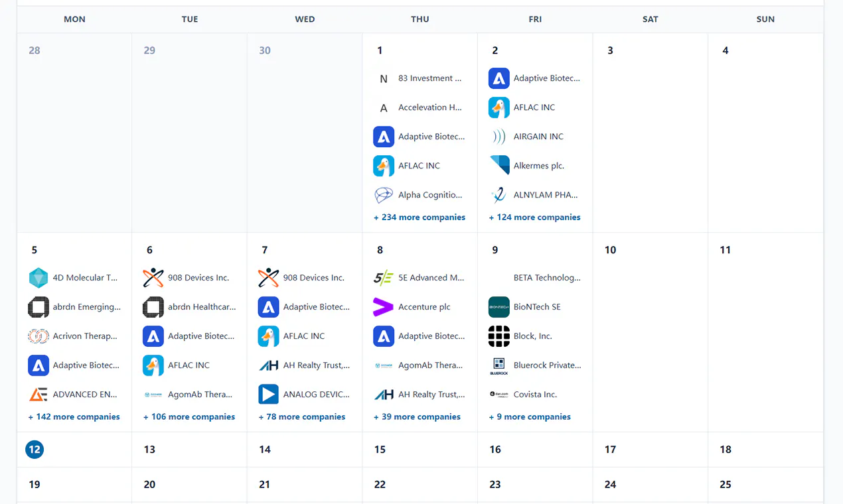The image size is (843, 504).
Task: Open the 4D Molecular T... gem logo
Action: click(38, 278)
